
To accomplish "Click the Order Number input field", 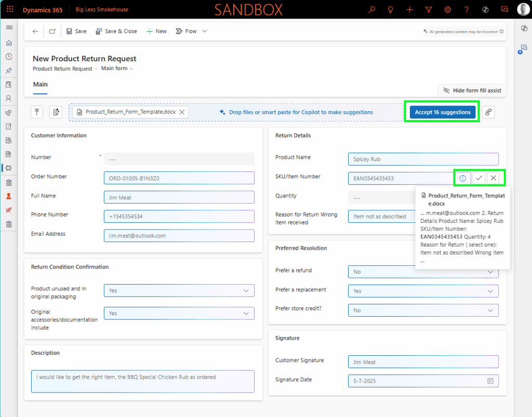I will click(x=179, y=178).
